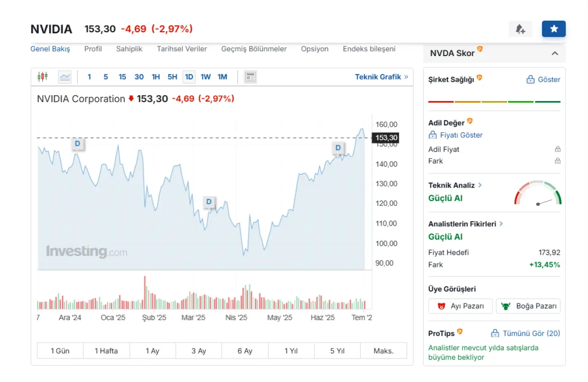Click the bull icon Boğa Pazarı button
Image resolution: width=588 pixels, height=382 pixels.
pyautogui.click(x=528, y=306)
